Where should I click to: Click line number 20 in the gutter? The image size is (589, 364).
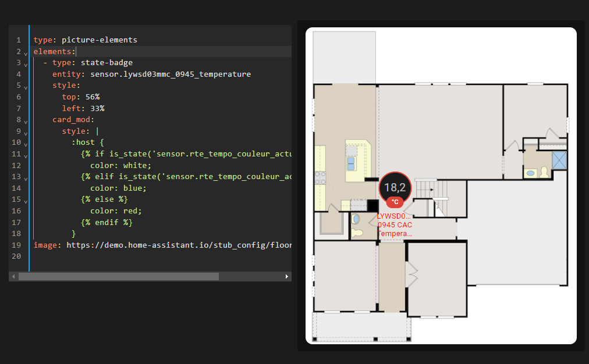point(16,256)
